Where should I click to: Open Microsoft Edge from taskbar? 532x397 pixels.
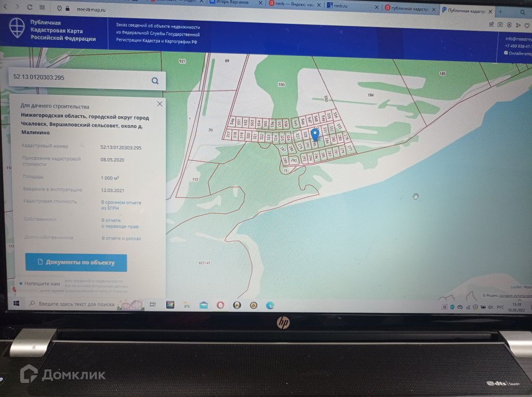point(270,306)
